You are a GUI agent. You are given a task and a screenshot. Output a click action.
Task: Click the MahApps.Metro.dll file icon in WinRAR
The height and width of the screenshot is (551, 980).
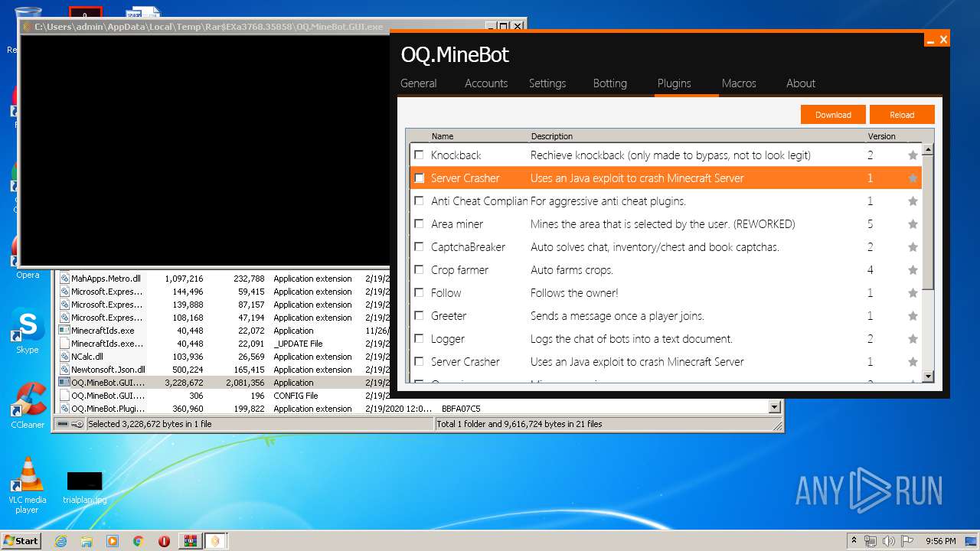[65, 279]
